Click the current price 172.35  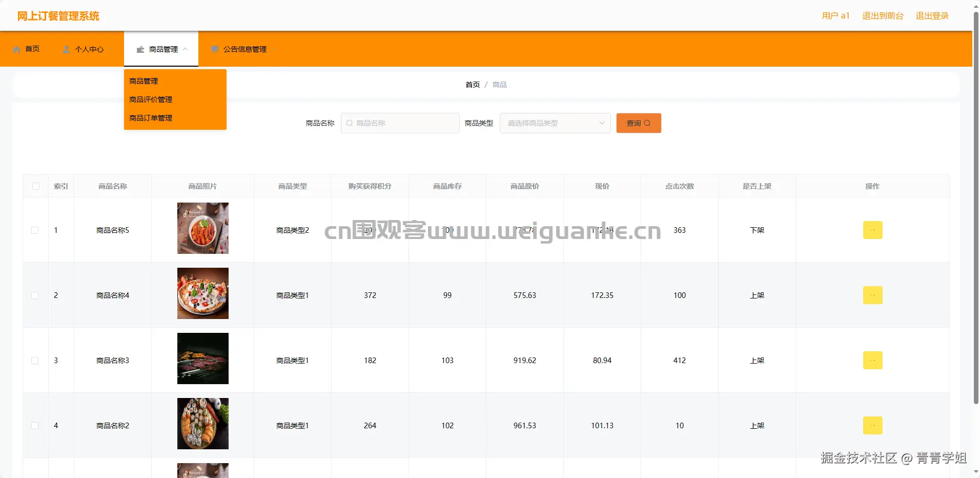(602, 295)
